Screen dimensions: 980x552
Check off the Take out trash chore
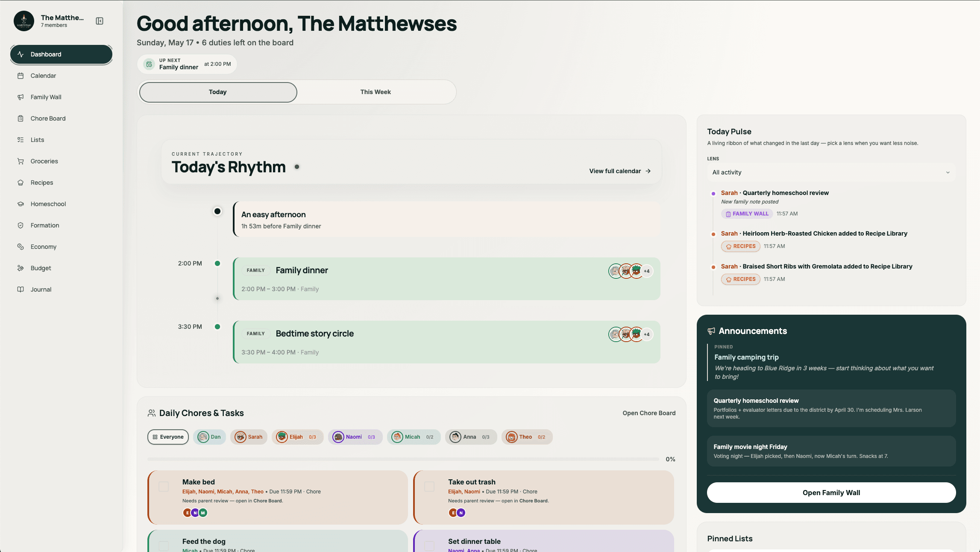(x=429, y=487)
